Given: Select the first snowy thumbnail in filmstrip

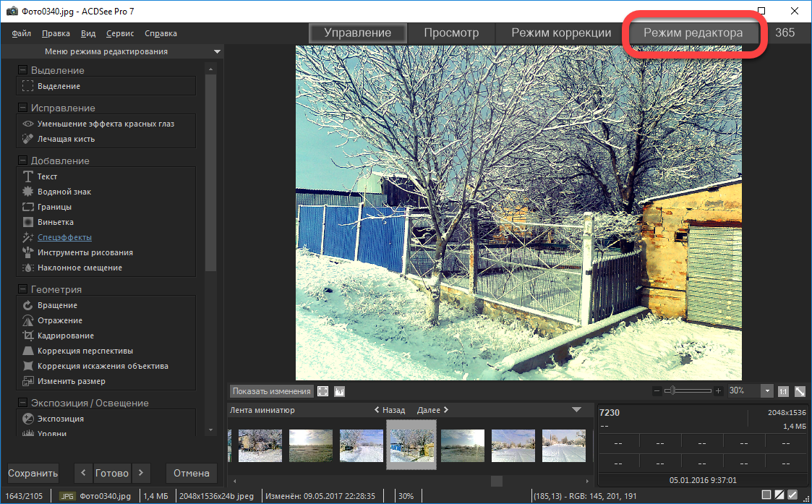Looking at the screenshot, I should (x=260, y=445).
